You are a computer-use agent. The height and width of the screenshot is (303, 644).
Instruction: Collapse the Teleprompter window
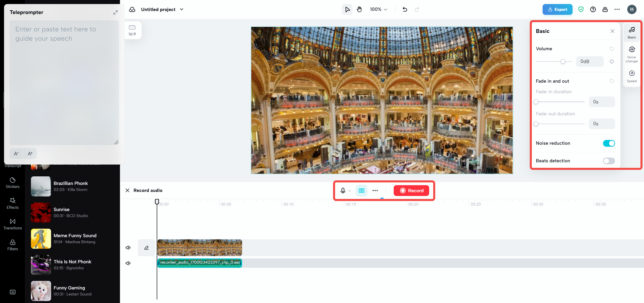pyautogui.click(x=115, y=12)
